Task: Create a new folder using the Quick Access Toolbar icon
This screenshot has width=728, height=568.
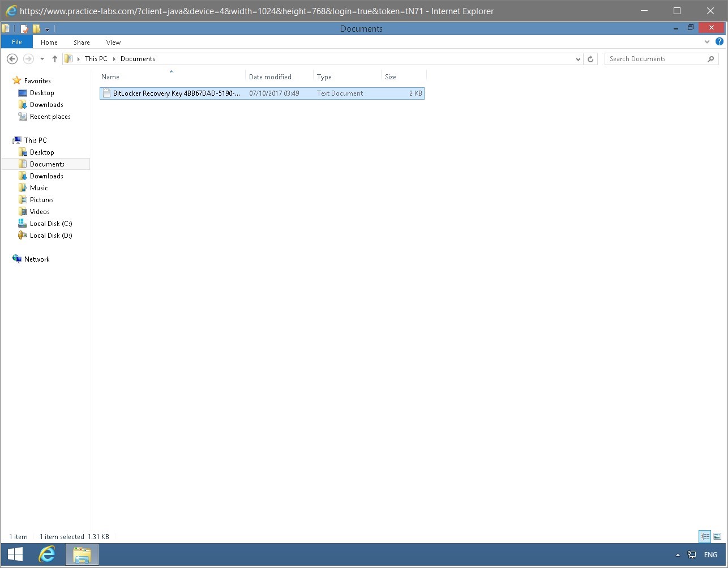Action: pyautogui.click(x=36, y=28)
